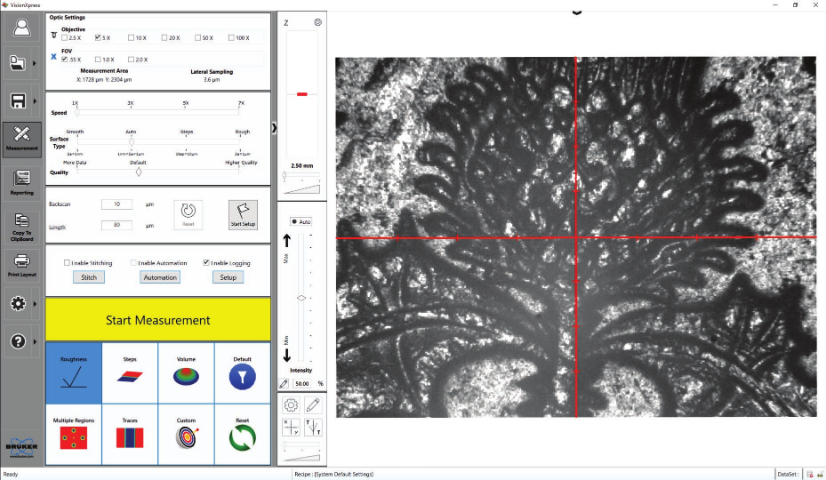
Task: Expand the save disk menu arrow
Action: click(x=38, y=101)
